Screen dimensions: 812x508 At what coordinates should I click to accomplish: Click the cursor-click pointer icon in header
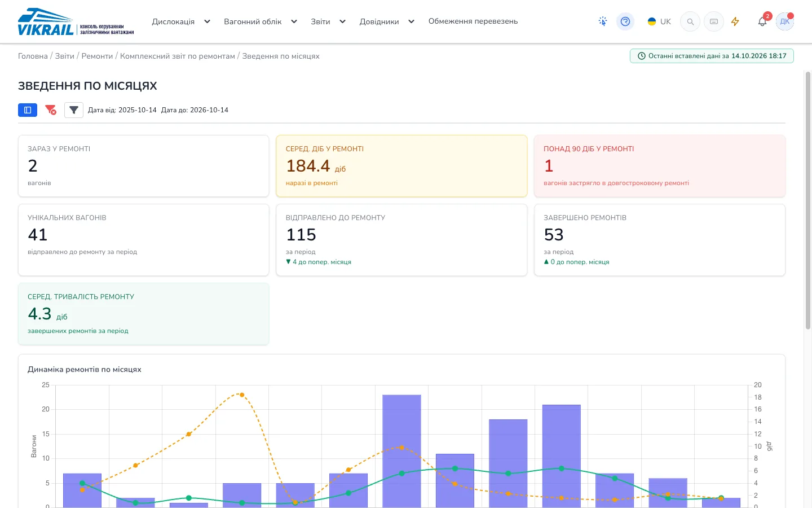603,21
